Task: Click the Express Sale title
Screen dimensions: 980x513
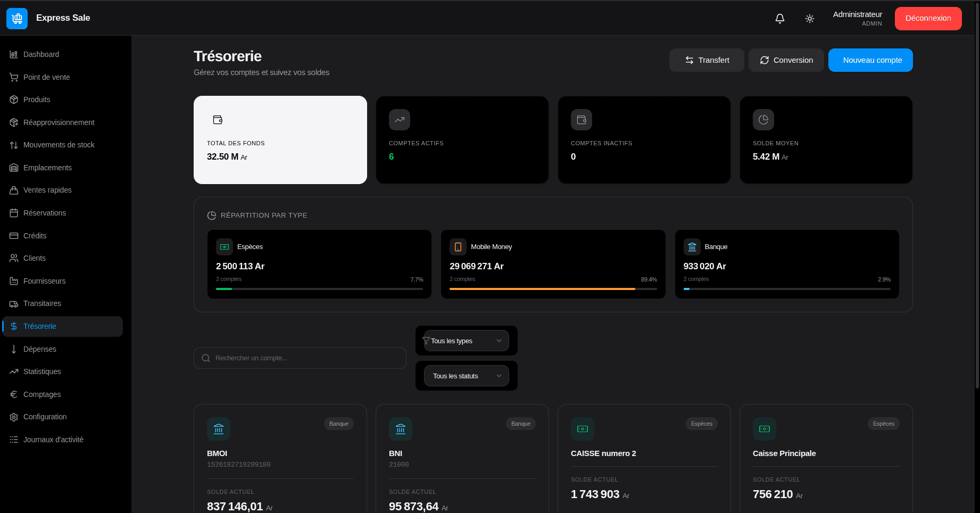Action: (x=63, y=18)
